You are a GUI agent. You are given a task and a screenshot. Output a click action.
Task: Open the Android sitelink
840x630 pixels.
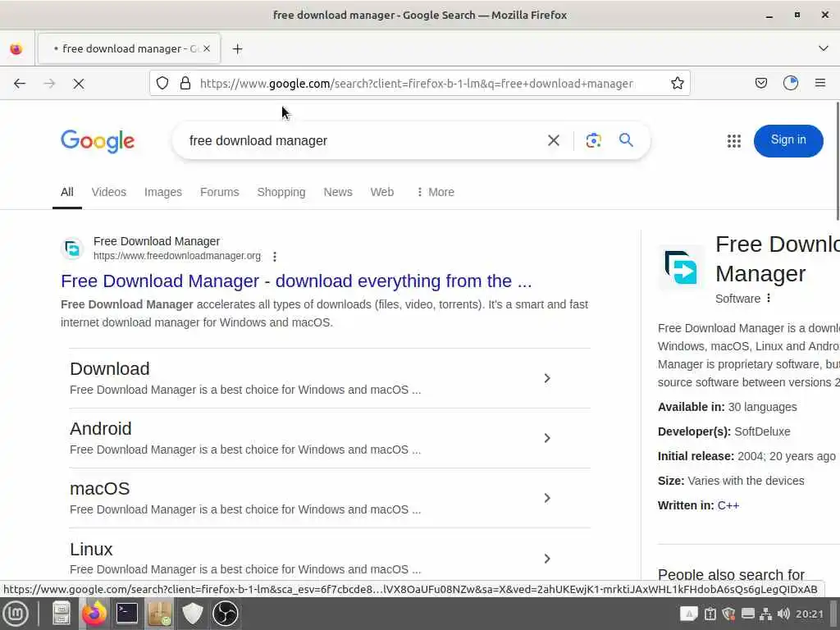tap(101, 428)
